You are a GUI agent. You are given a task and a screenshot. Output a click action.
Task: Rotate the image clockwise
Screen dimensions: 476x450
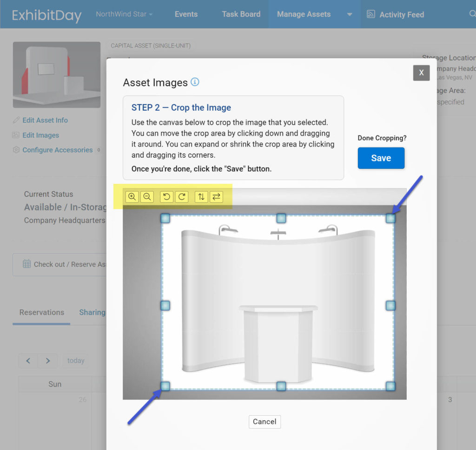click(182, 196)
